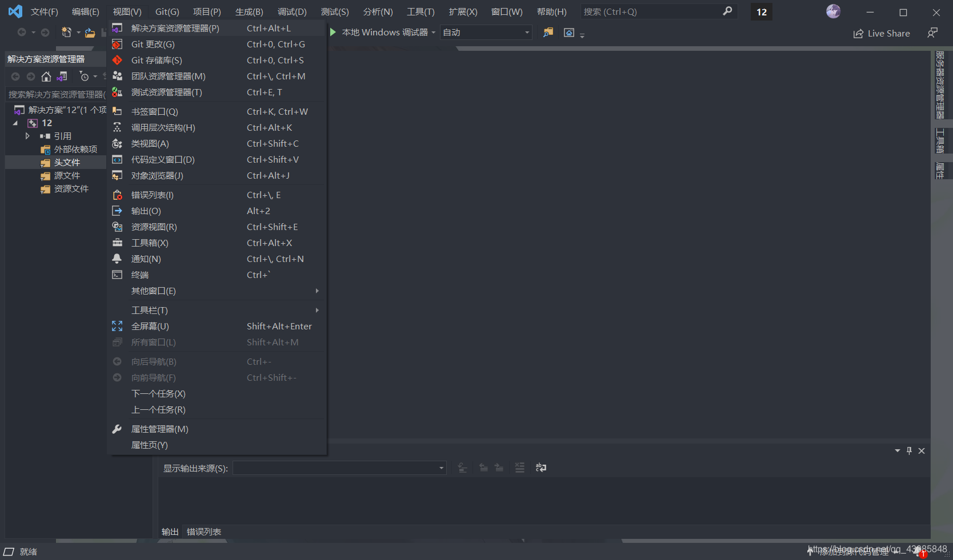Open the 调试(D) menu
This screenshot has height=560, width=953.
click(292, 11)
